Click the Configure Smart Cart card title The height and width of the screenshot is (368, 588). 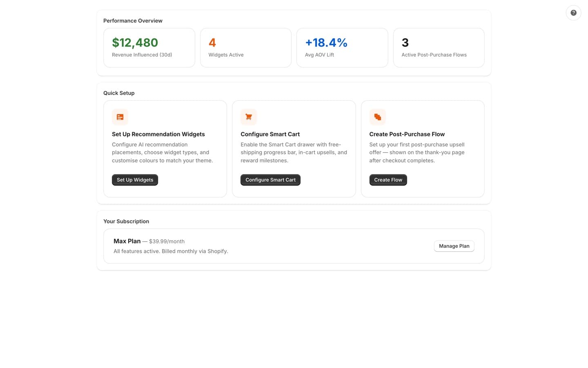pos(270,134)
